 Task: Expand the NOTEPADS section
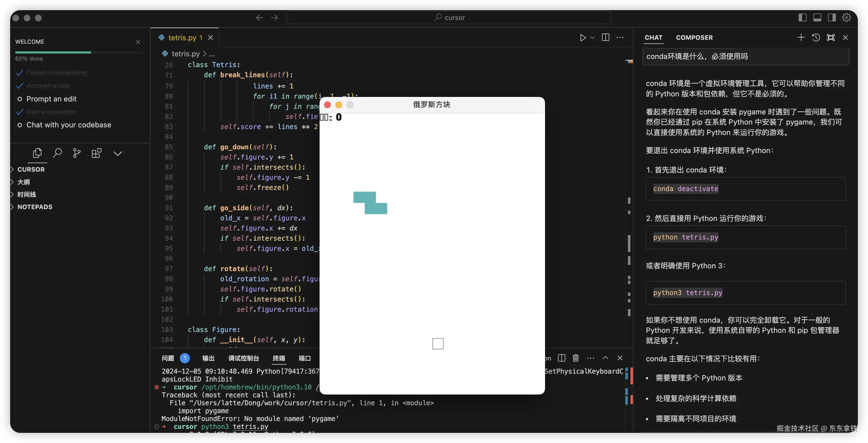coord(35,207)
